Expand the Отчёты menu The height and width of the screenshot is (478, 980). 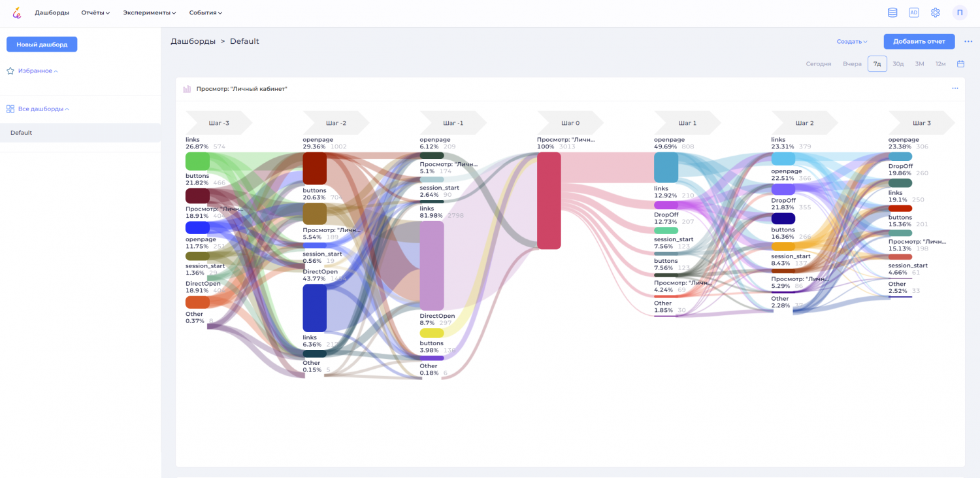click(x=95, y=12)
